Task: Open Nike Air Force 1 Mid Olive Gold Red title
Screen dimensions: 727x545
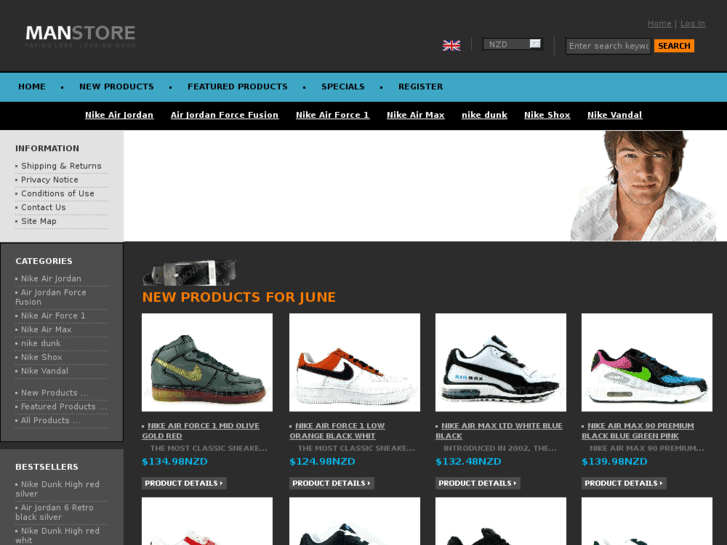Action: click(201, 431)
